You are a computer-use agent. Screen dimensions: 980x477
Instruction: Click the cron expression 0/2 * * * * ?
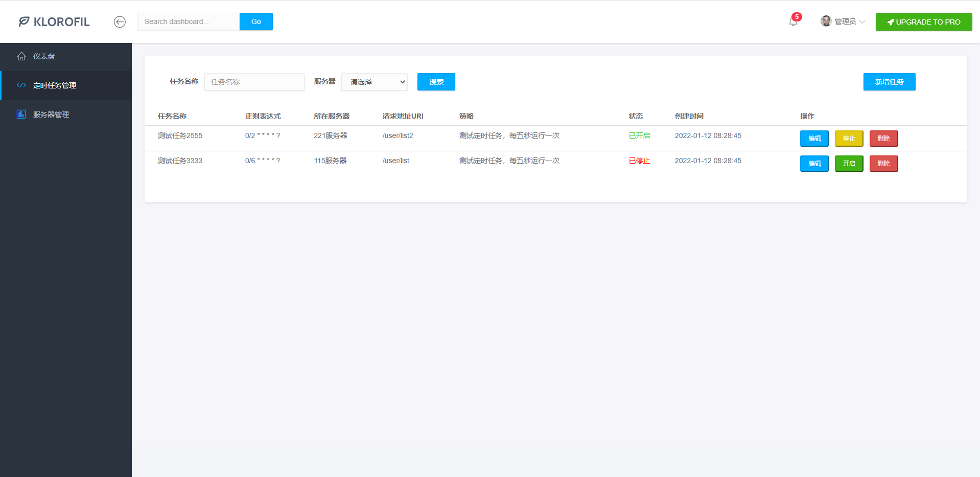(x=263, y=135)
